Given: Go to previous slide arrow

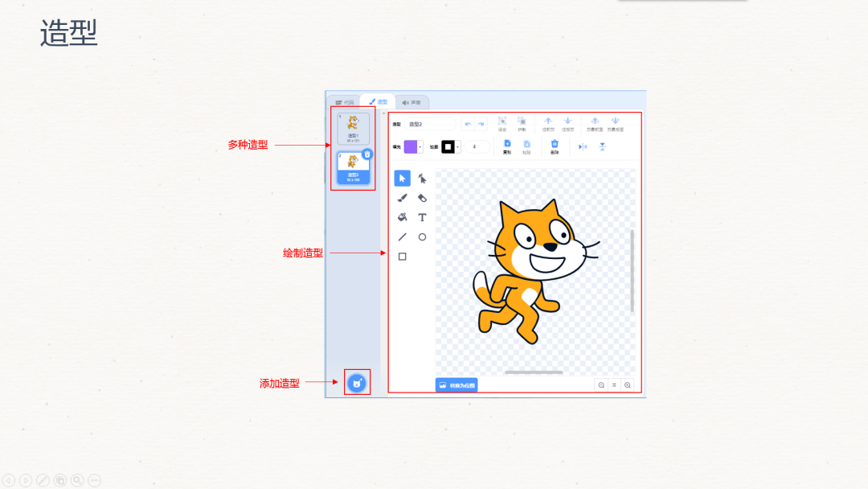Looking at the screenshot, I should click(x=8, y=480).
